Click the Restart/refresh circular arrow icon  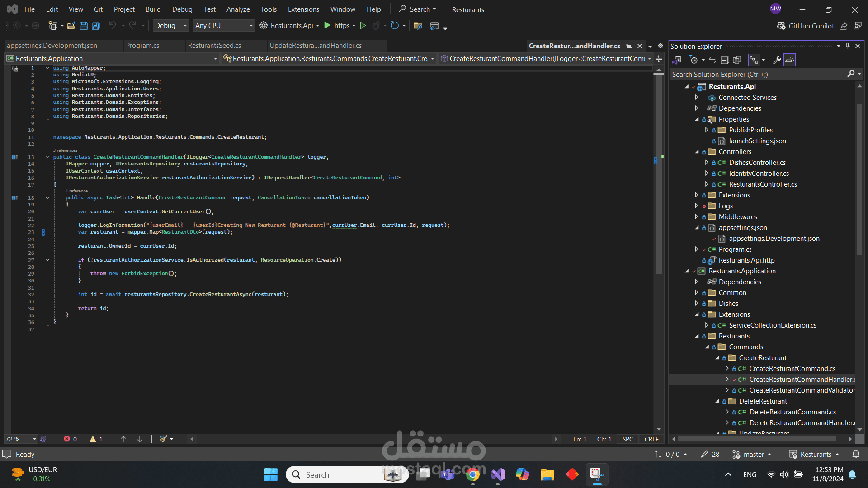click(x=395, y=26)
